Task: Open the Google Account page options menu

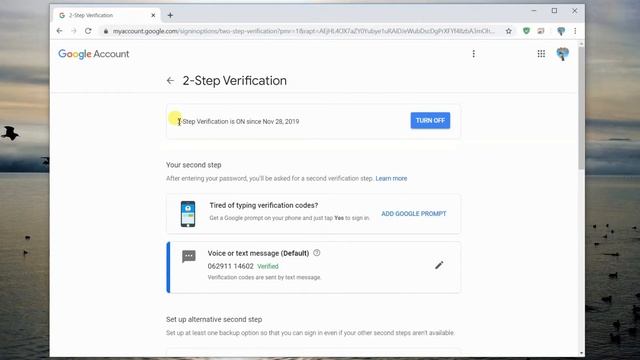Action: pos(473,54)
